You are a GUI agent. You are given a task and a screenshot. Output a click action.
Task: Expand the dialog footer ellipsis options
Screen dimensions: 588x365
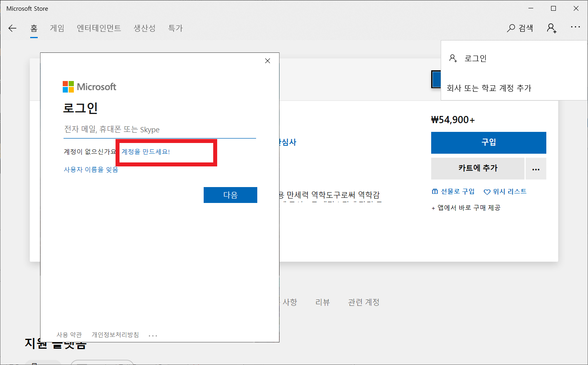[x=153, y=336]
